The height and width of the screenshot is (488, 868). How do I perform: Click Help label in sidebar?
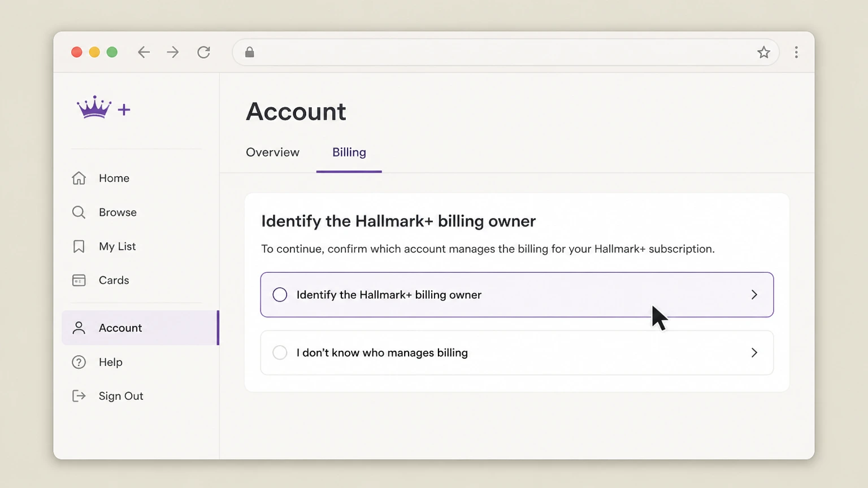tap(110, 362)
